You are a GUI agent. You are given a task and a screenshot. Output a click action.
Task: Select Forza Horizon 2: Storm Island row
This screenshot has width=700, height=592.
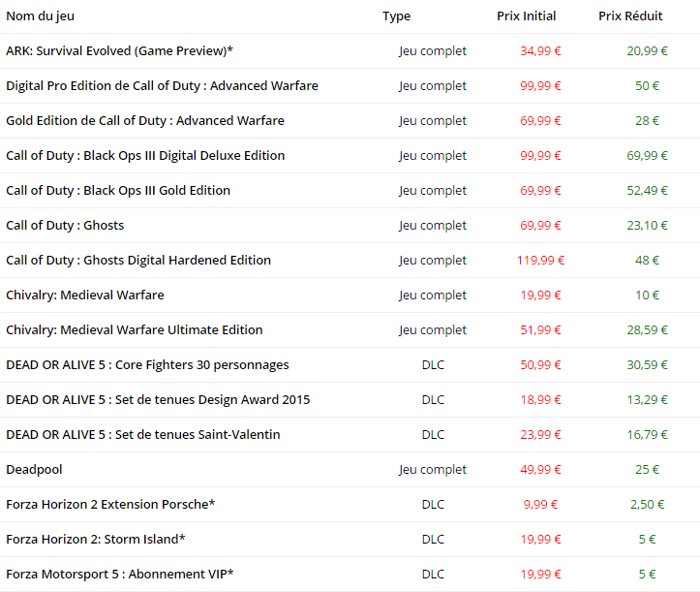coord(96,540)
